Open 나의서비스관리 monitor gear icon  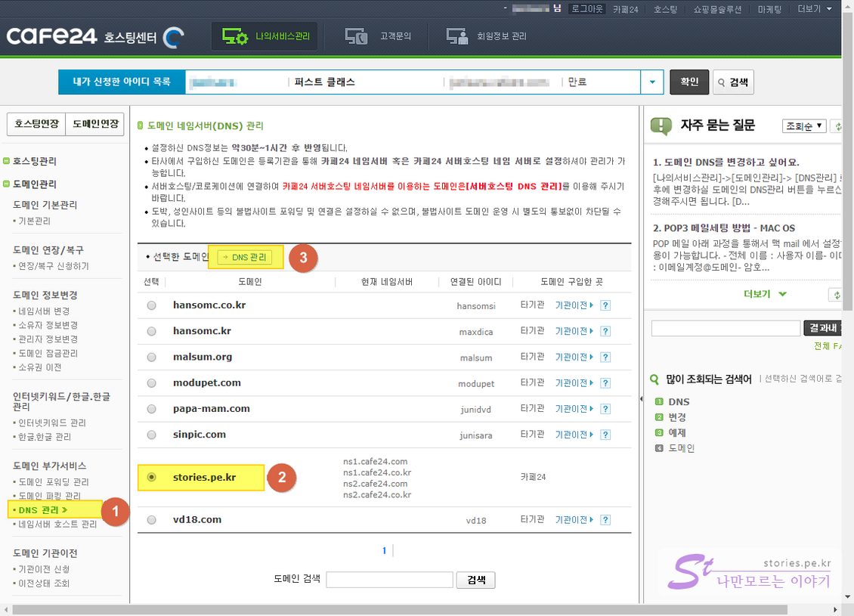[234, 36]
